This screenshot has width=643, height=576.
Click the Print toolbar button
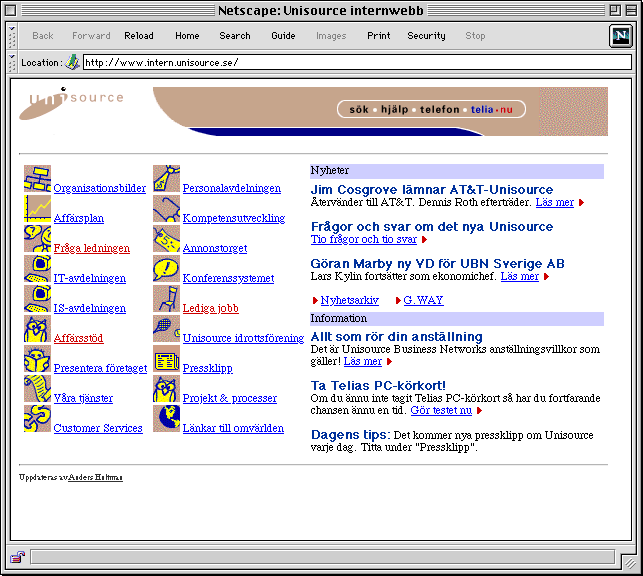(x=379, y=36)
